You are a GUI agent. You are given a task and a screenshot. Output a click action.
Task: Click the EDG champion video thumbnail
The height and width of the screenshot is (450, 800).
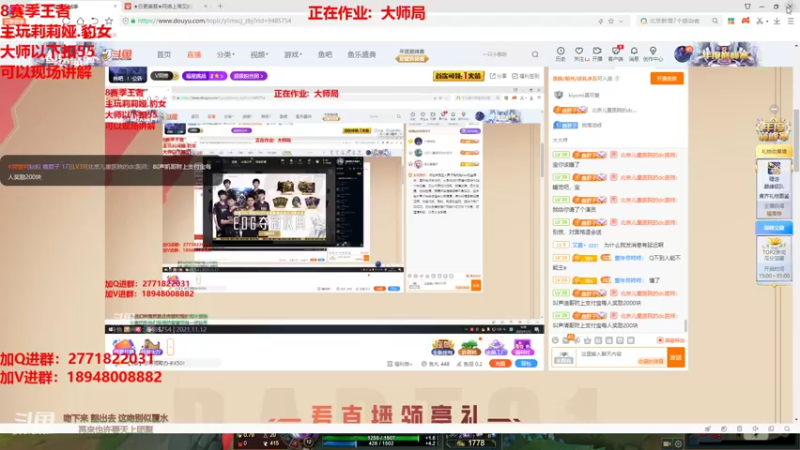[x=269, y=206]
